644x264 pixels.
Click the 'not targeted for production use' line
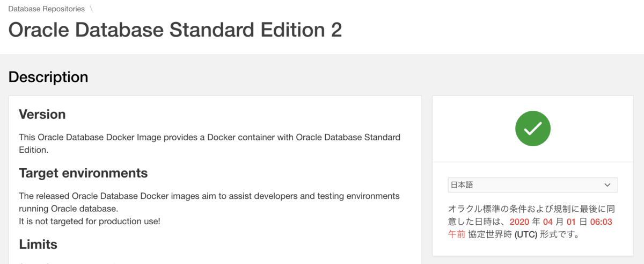click(90, 221)
